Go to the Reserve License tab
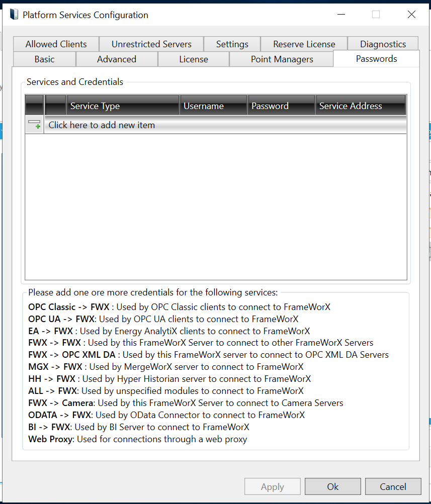Screen dimensions: 431x504 pyautogui.click(x=304, y=44)
